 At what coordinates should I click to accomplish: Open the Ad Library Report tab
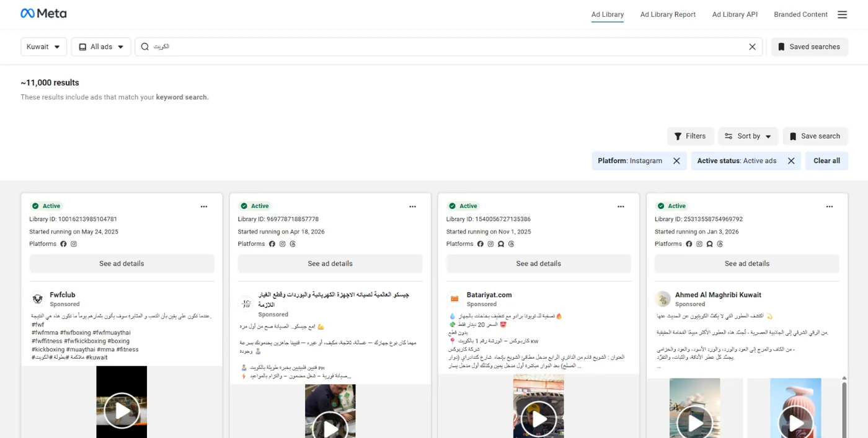point(668,14)
